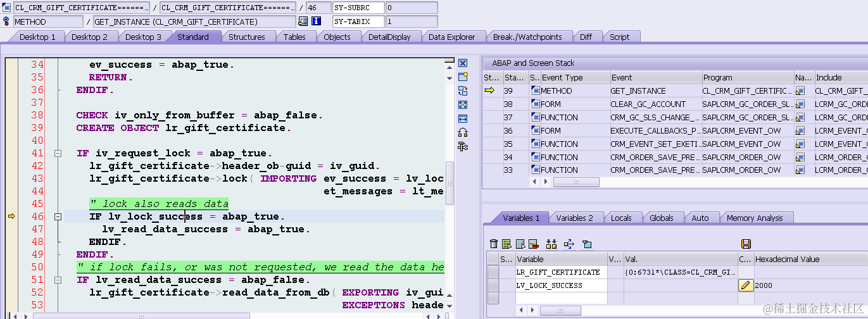Collapse the IF block at line 41
The image size is (868, 319).
pos(58,153)
